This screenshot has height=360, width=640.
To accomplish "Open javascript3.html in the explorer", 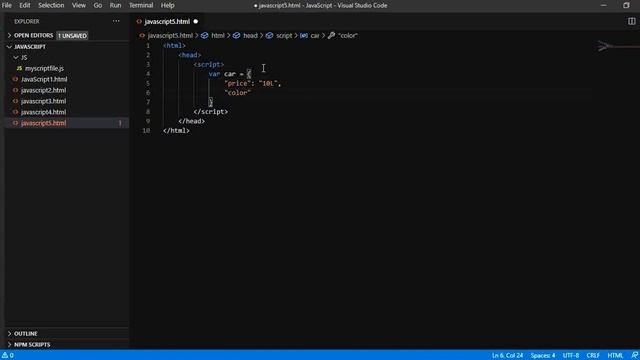I will [x=43, y=101].
